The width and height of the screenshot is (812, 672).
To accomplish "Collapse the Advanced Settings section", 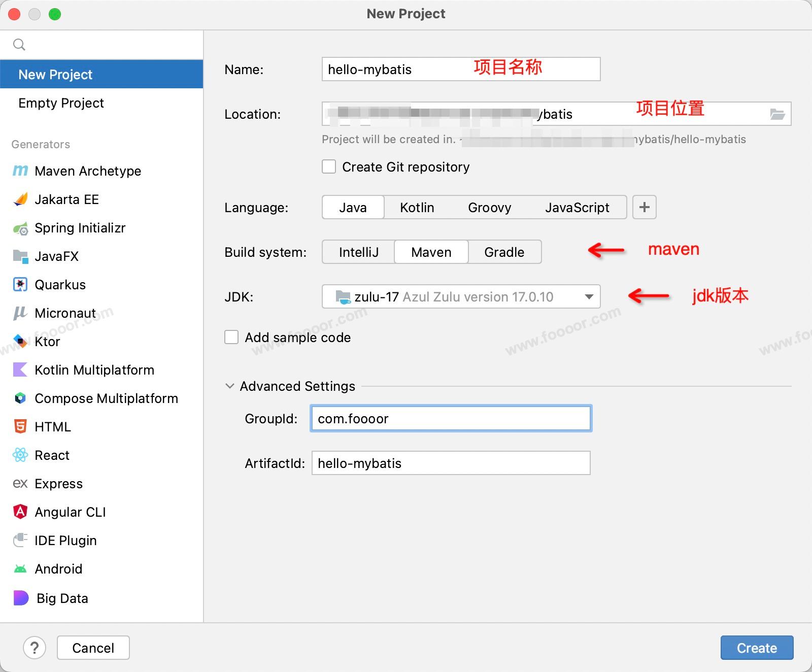I will tap(230, 386).
